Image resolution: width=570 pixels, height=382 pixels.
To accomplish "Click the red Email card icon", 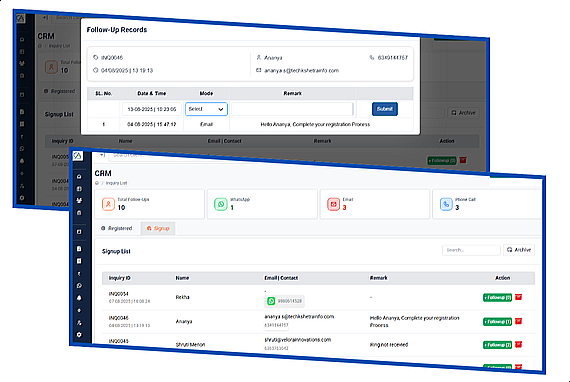I will [333, 204].
